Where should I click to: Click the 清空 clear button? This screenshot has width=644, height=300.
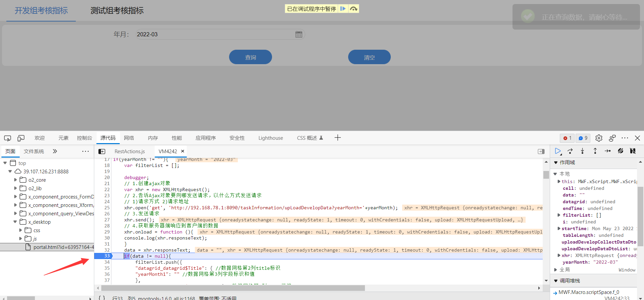tap(369, 57)
